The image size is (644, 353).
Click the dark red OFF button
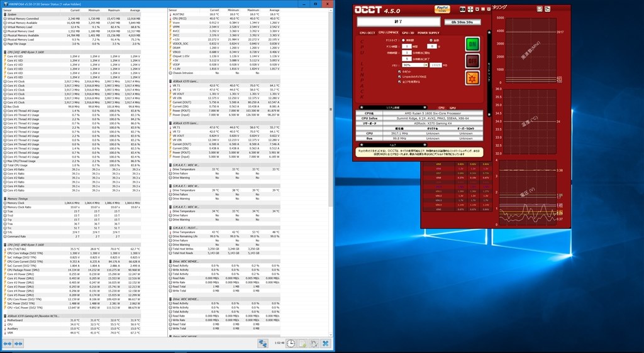coord(472,61)
